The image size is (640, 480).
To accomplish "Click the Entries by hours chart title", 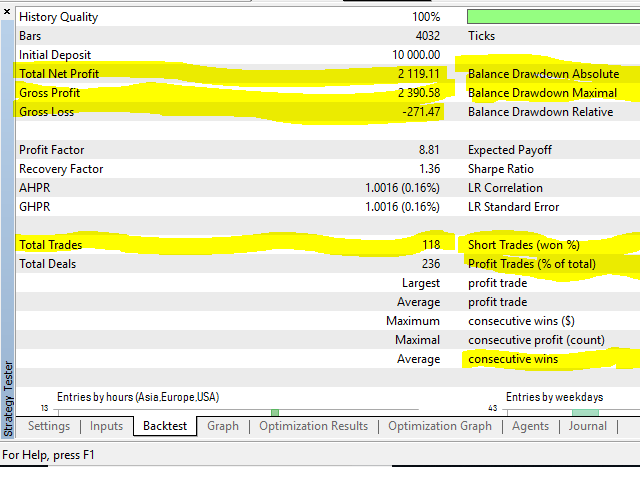I will 138,397.
